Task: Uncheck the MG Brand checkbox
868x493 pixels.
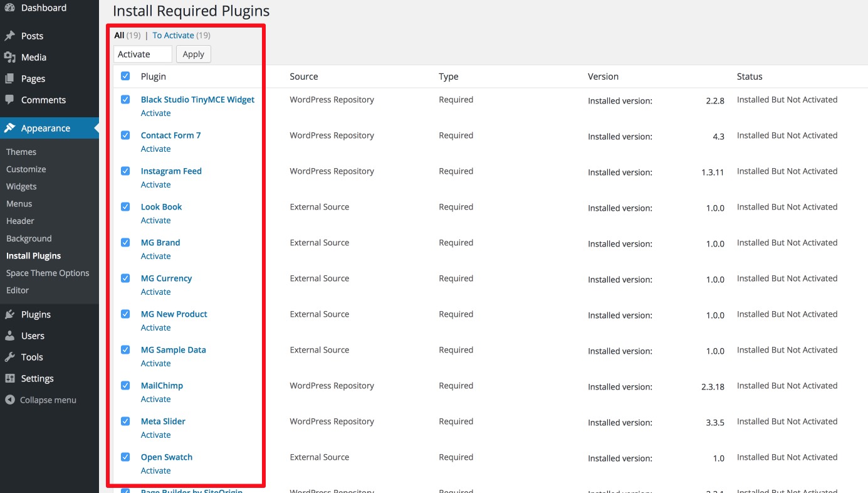Action: pos(125,242)
